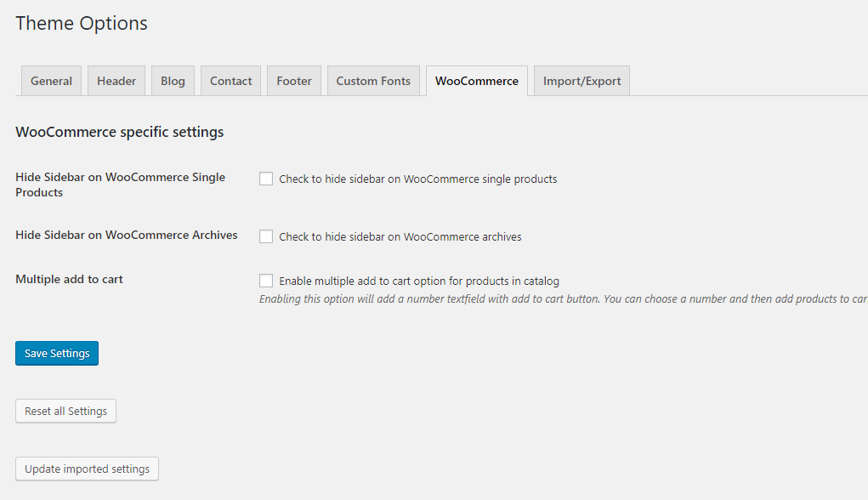Go to the Blog tab
868x500 pixels.
tap(173, 81)
